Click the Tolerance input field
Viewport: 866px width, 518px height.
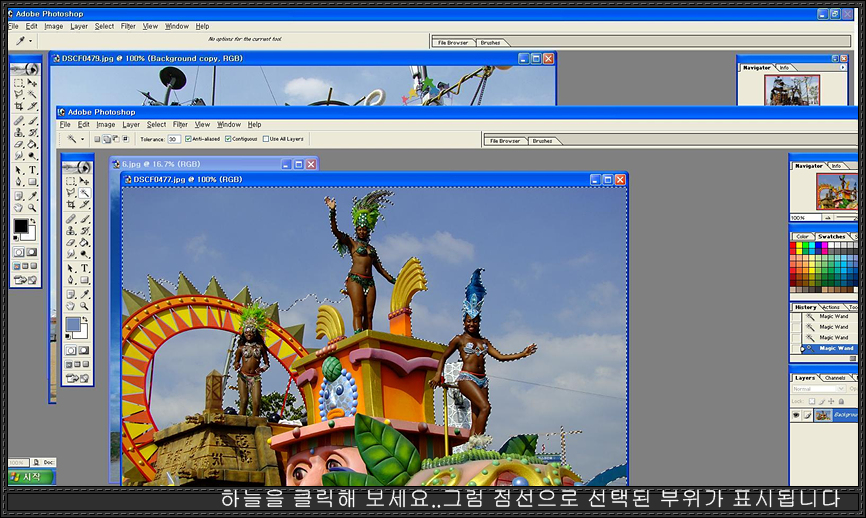[174, 139]
